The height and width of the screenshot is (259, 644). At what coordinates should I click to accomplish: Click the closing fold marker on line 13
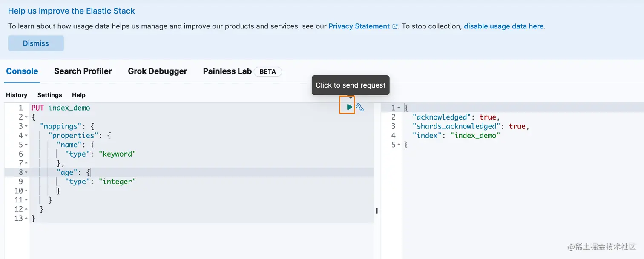(x=26, y=219)
